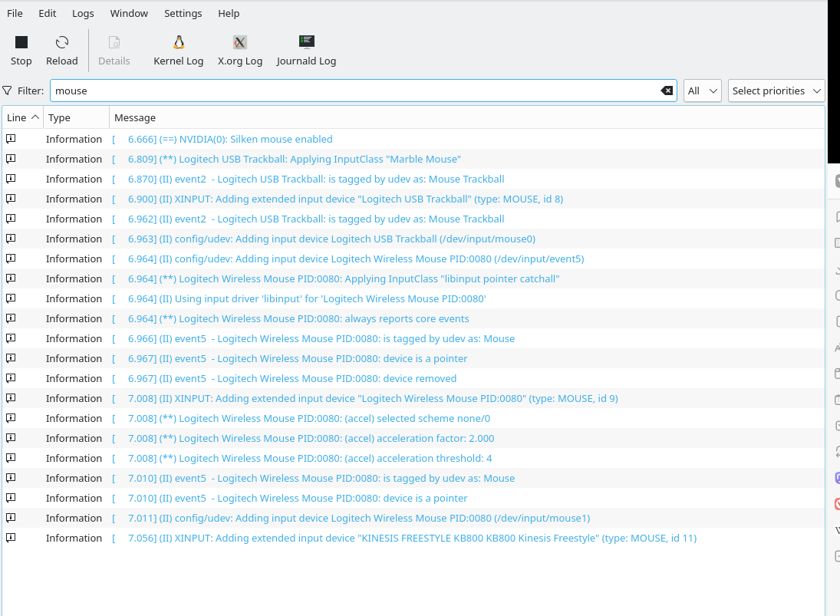Select the 7.010 'is tagged by udev as: Mouse' message

coord(314,479)
